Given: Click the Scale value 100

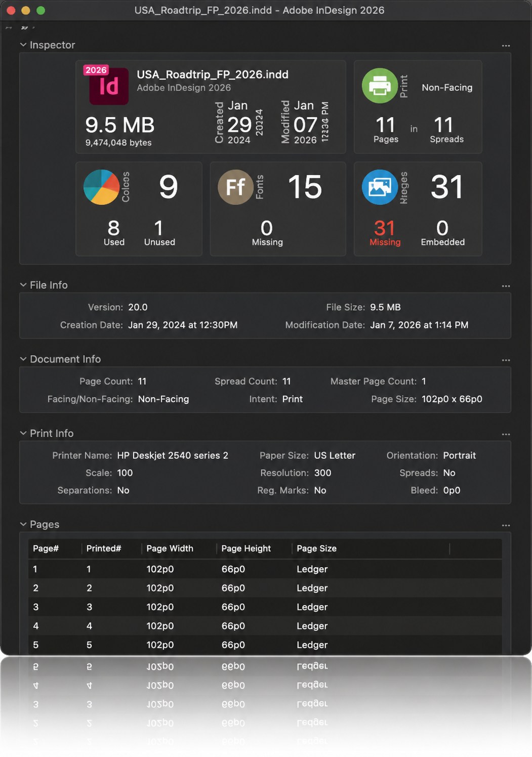Looking at the screenshot, I should tap(125, 473).
